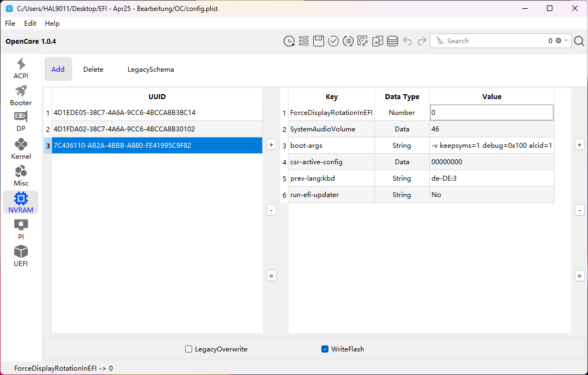Uncheck the WriteFlash checkbox
This screenshot has width=588, height=375.
click(325, 349)
